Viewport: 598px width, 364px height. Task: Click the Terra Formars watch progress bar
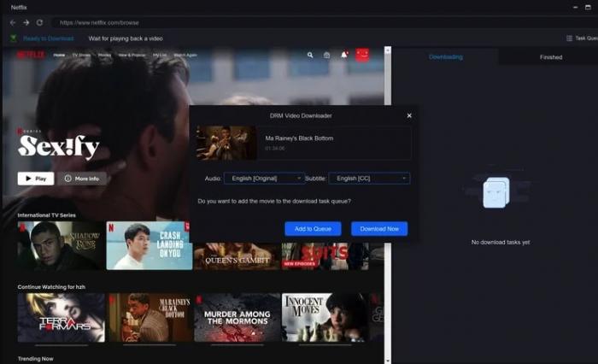click(61, 345)
